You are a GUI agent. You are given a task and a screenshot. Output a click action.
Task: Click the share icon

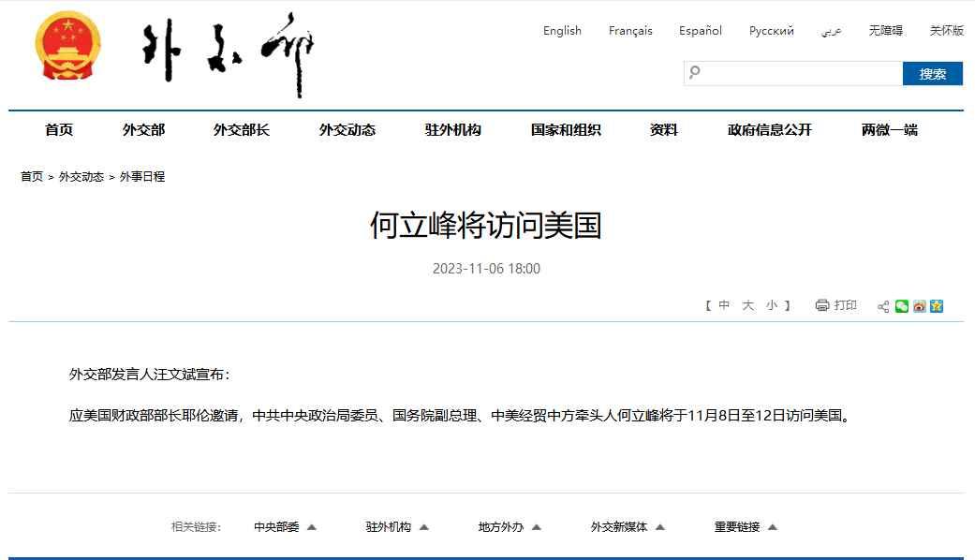pyautogui.click(x=883, y=306)
